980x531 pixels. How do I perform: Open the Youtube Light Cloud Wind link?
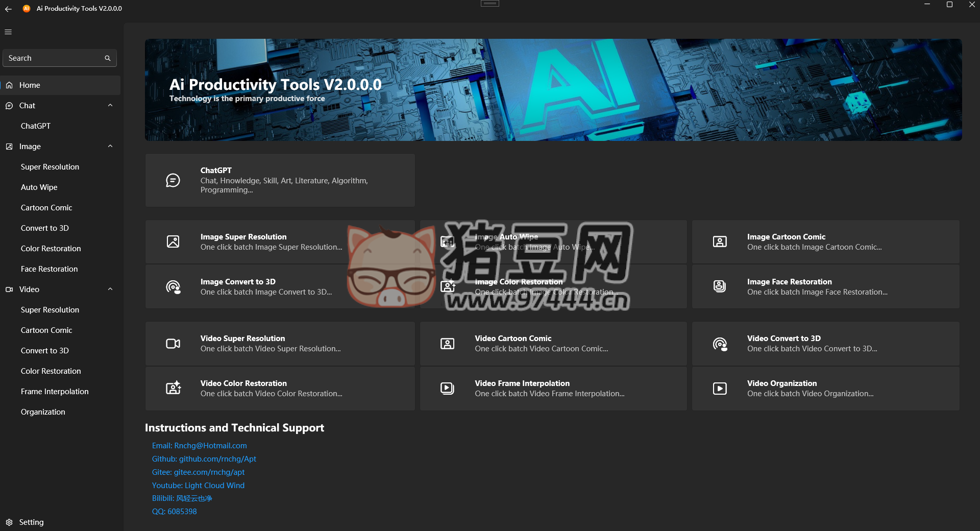[x=198, y=486]
